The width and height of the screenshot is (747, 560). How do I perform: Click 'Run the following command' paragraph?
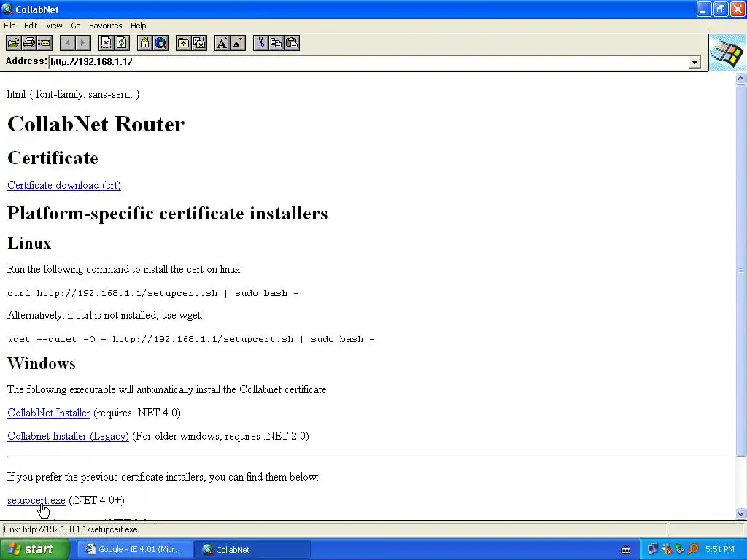pyautogui.click(x=124, y=270)
